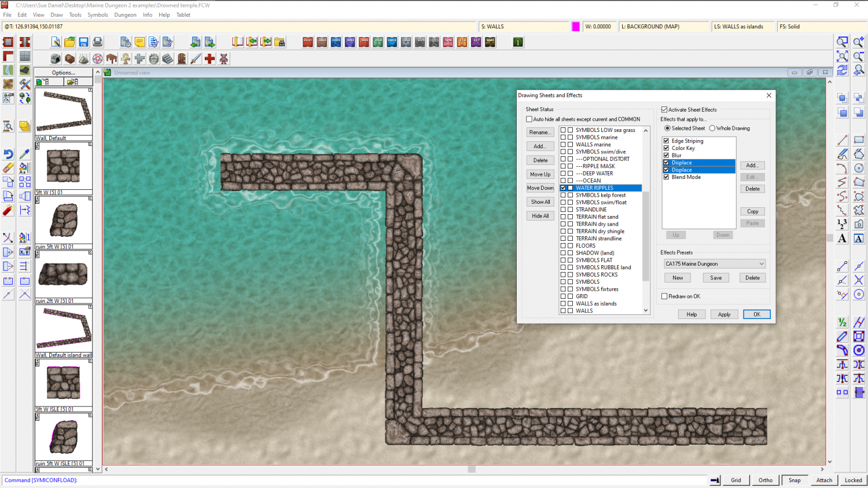Select the Erase tool icon
The width and height of the screenshot is (868, 488).
pyautogui.click(x=8, y=168)
